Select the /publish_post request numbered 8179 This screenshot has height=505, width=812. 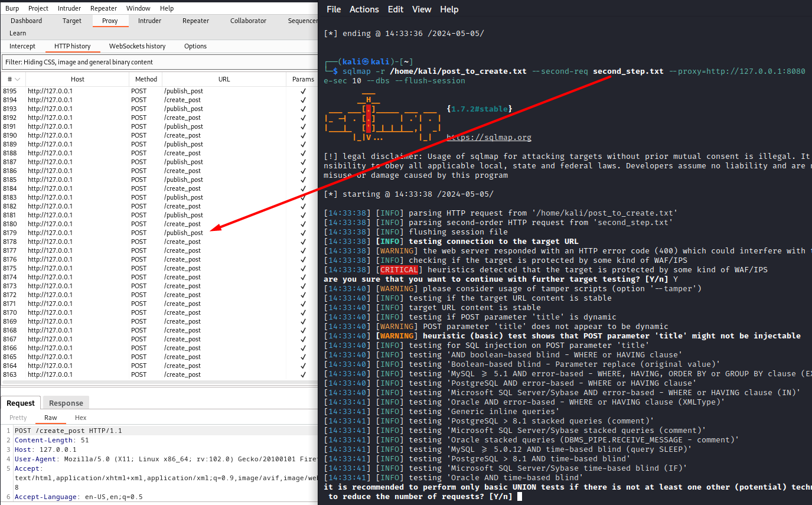click(159, 233)
